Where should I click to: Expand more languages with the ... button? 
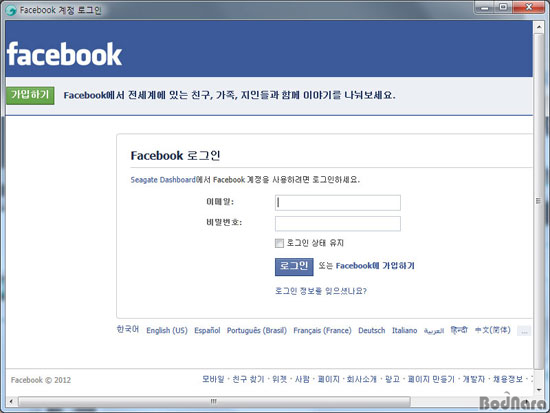(524, 331)
